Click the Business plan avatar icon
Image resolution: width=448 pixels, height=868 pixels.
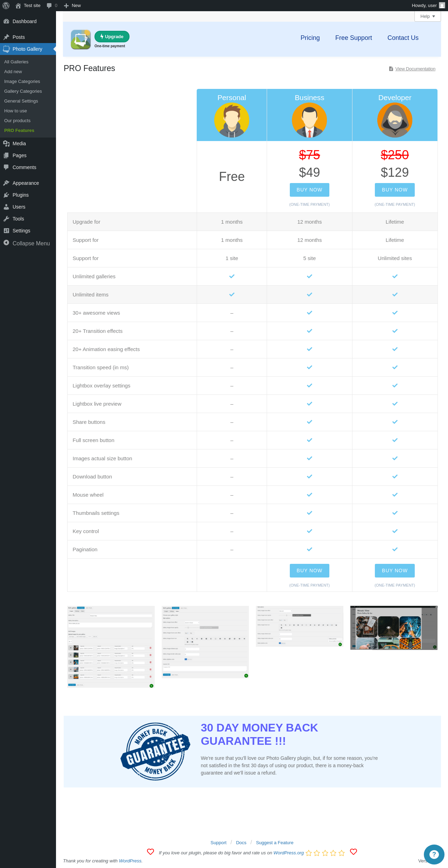(309, 120)
